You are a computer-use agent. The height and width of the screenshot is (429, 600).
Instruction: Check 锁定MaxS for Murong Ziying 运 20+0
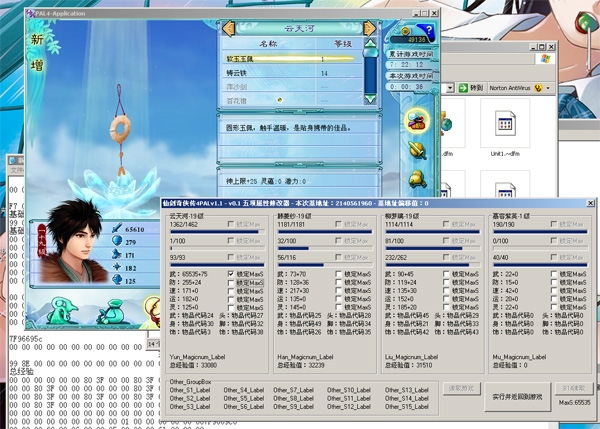pyautogui.click(x=554, y=299)
